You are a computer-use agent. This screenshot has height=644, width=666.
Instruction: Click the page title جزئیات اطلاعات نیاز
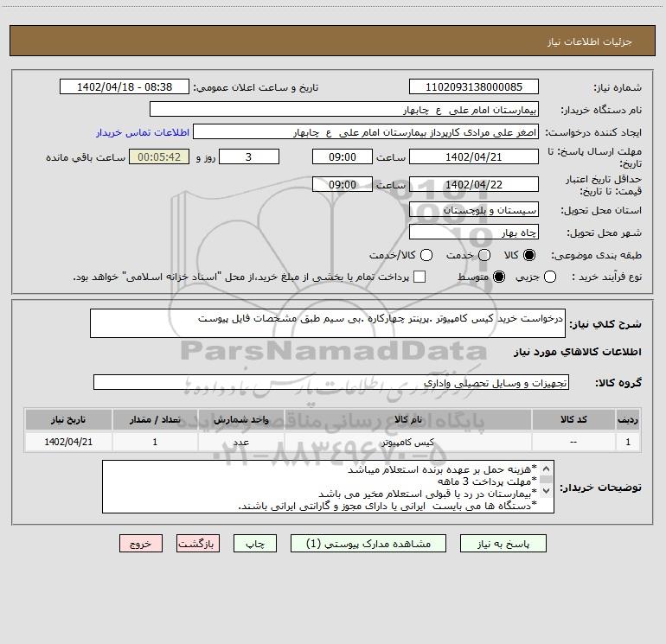pyautogui.click(x=589, y=41)
